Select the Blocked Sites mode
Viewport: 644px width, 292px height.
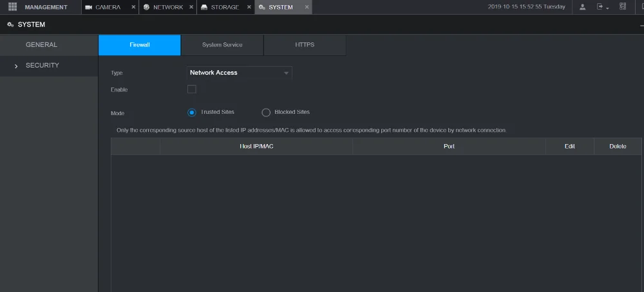point(266,113)
